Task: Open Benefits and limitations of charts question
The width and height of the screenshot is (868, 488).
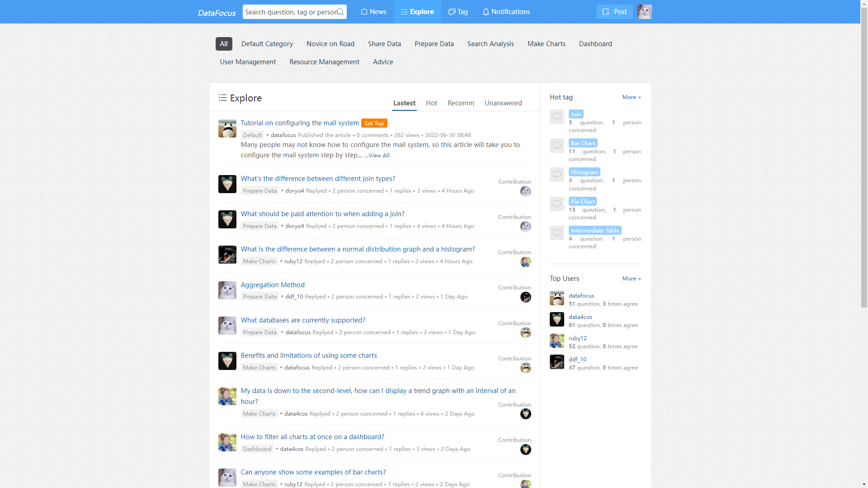Action: [x=309, y=355]
